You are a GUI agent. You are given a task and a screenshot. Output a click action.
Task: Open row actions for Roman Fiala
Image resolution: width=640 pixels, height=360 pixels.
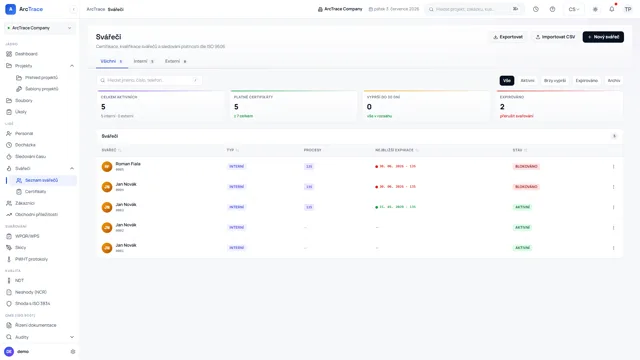[613, 167]
